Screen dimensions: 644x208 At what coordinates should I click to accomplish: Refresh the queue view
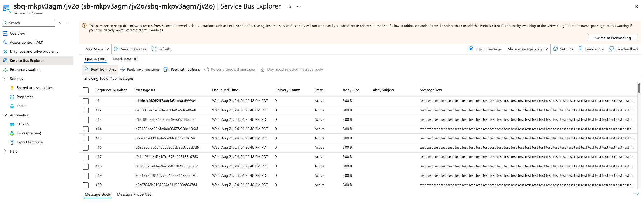(x=161, y=49)
